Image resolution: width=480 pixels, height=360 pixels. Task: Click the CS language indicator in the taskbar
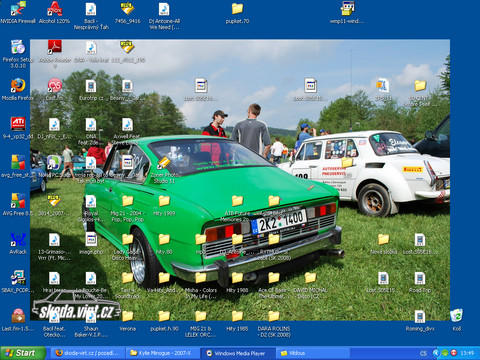(x=423, y=353)
